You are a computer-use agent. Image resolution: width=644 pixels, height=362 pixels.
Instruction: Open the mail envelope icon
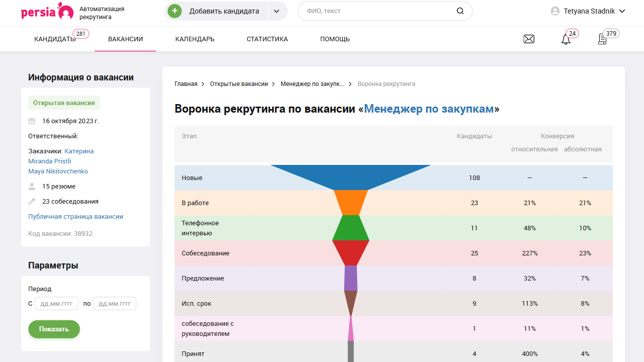pos(529,39)
